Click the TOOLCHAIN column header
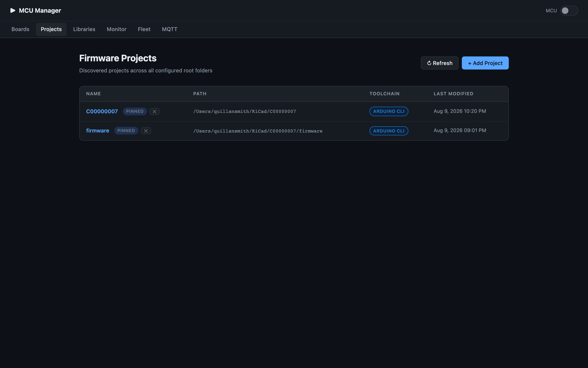This screenshot has width=588, height=368. click(x=385, y=94)
